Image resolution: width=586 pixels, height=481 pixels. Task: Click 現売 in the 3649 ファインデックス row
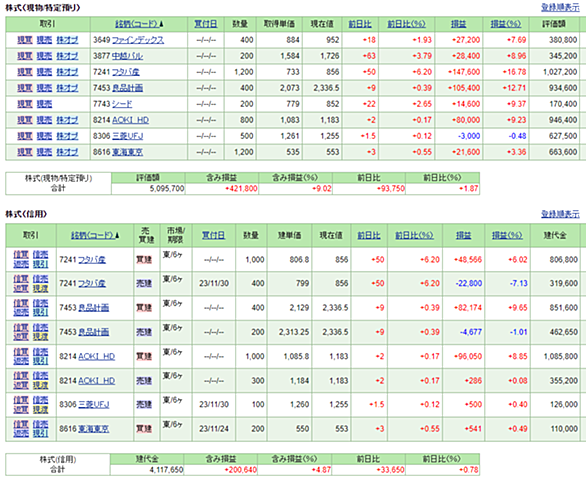click(x=44, y=40)
